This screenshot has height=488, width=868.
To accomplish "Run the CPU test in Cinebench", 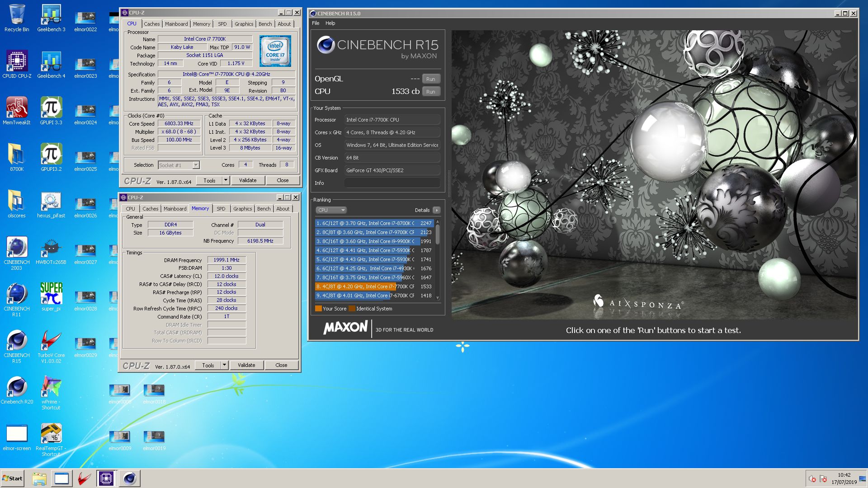I will [431, 92].
